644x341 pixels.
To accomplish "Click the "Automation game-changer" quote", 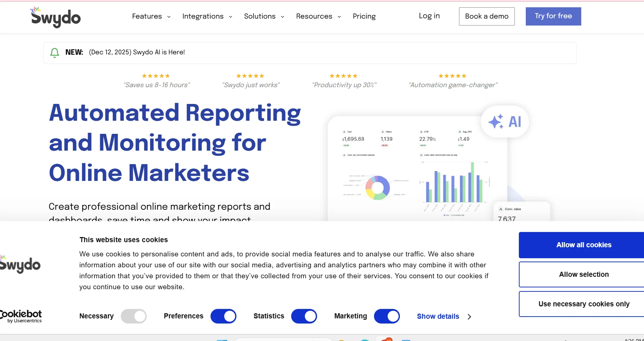I will click(x=453, y=85).
